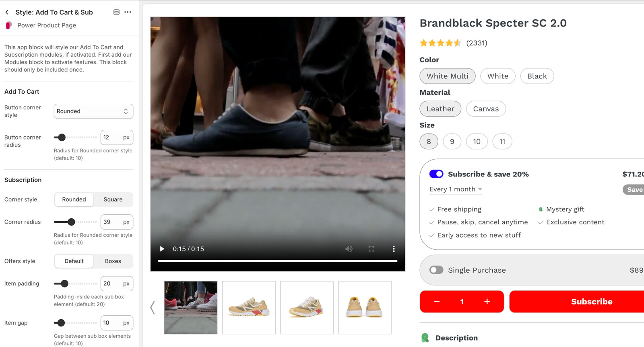Edit Item padding value field 20
The width and height of the screenshot is (644, 347).
tap(117, 284)
